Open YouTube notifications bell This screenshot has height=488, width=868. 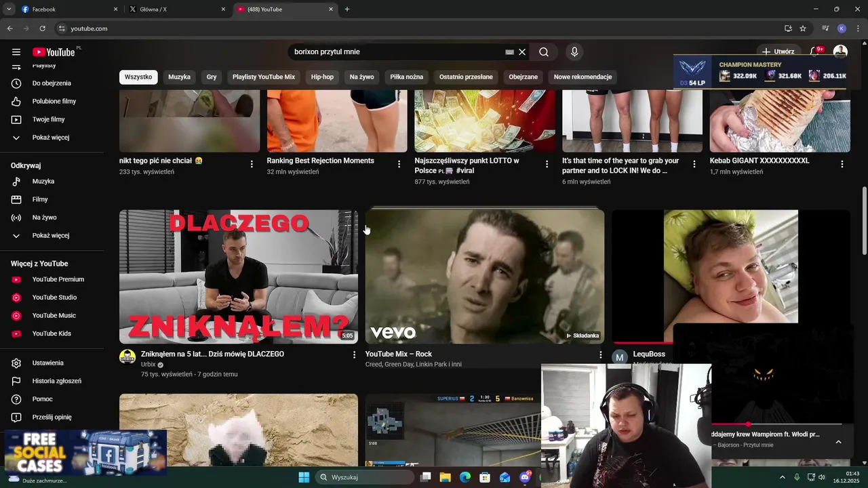pyautogui.click(x=816, y=52)
